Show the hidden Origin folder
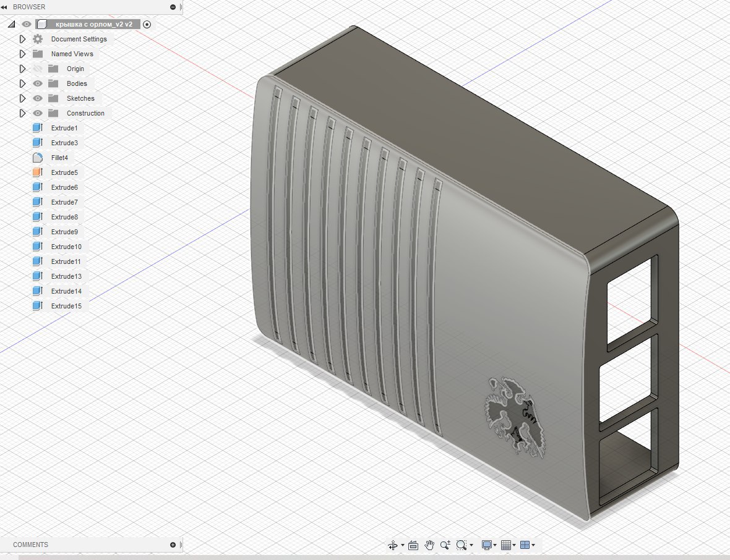The width and height of the screenshot is (730, 560). point(38,69)
